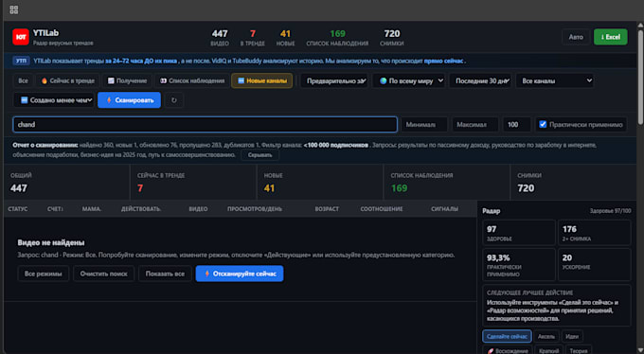644x354 pixels.
Task: Click the НОВЫЕ 41 stat card
Action: tap(320, 183)
